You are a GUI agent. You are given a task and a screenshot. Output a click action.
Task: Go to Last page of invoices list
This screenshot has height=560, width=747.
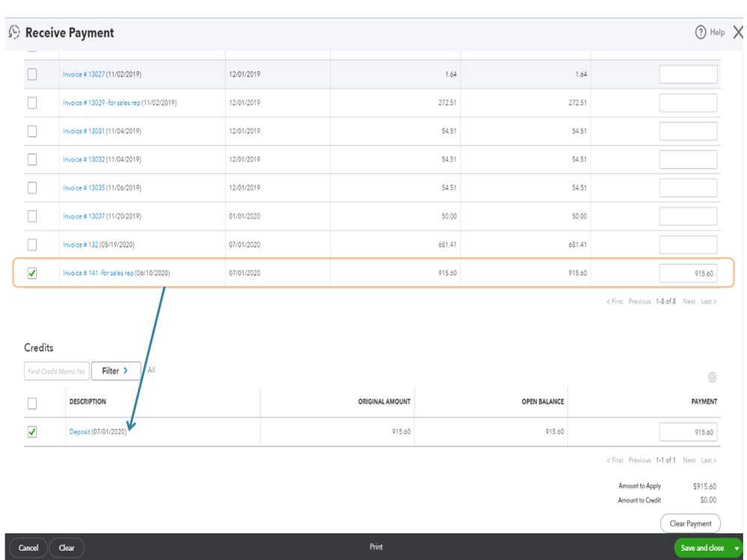[x=708, y=301]
